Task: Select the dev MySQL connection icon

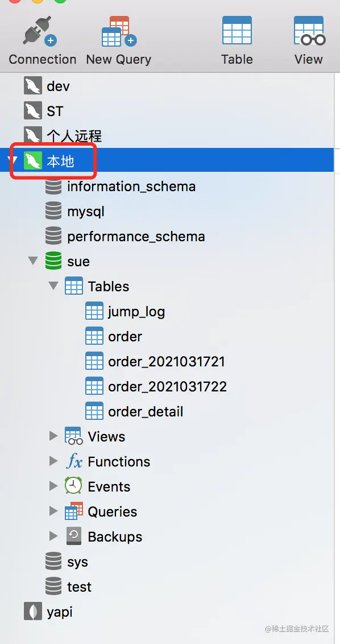Action: pos(33,86)
